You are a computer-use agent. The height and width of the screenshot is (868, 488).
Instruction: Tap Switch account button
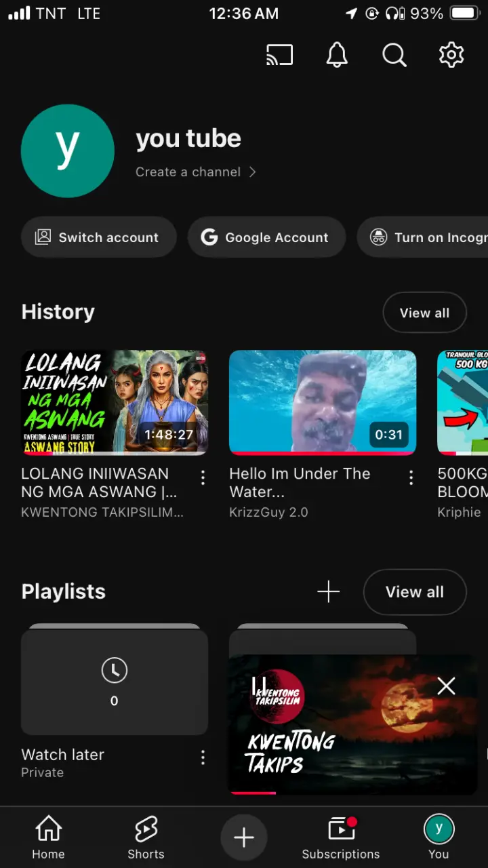[99, 237]
